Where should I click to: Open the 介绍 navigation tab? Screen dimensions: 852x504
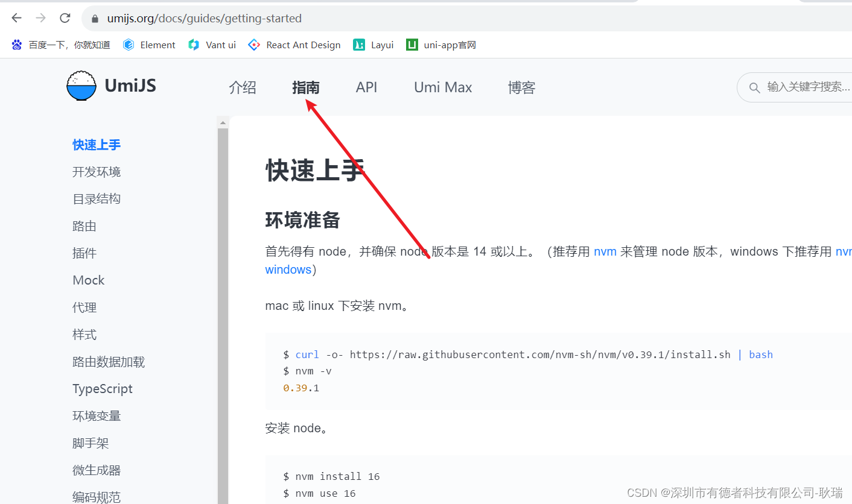click(243, 87)
